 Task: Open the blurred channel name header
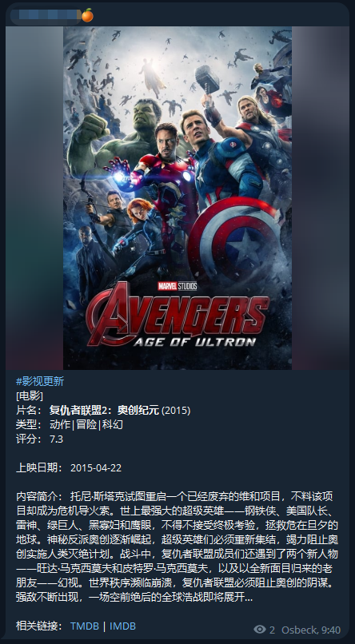46,15
